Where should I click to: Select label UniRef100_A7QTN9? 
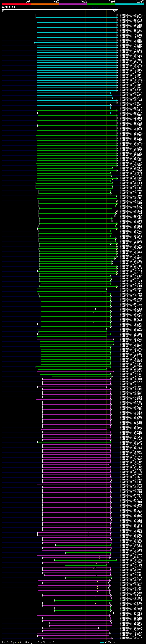point(131,40)
